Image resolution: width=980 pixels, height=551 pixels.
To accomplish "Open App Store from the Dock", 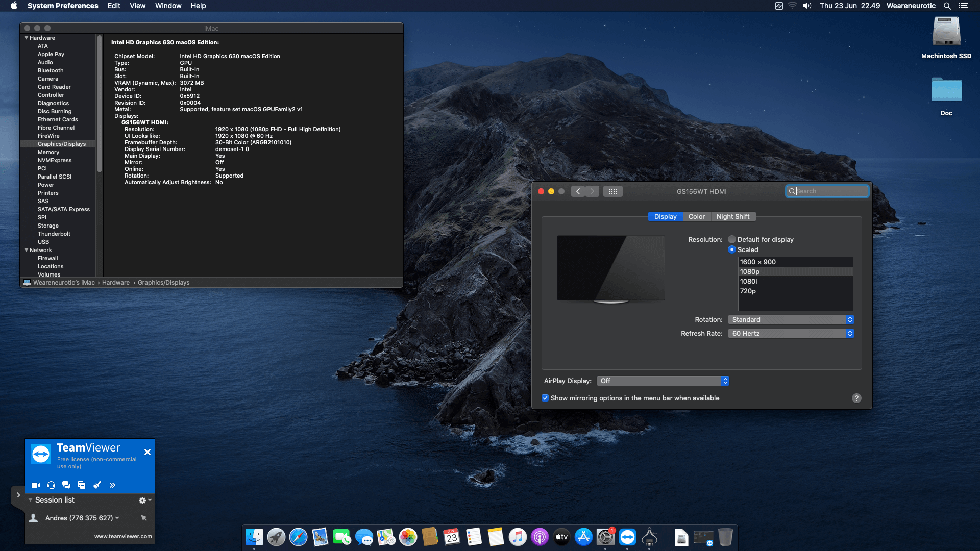I will (x=583, y=537).
